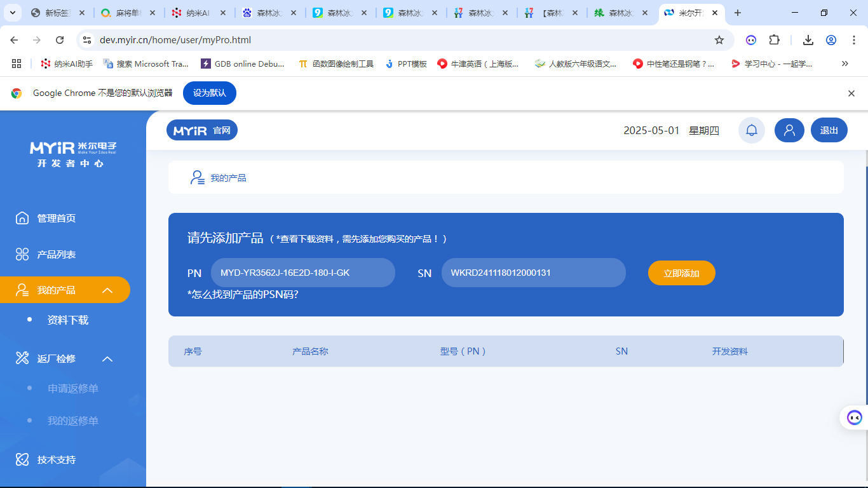Open *怎么找到产品的PSN码? help link
Image resolution: width=868 pixels, height=488 pixels.
[243, 294]
